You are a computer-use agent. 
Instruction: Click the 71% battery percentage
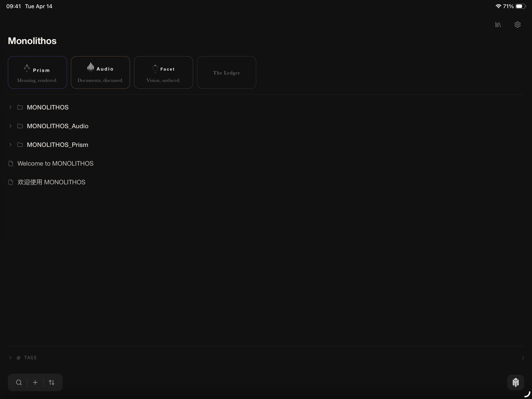pos(508,6)
